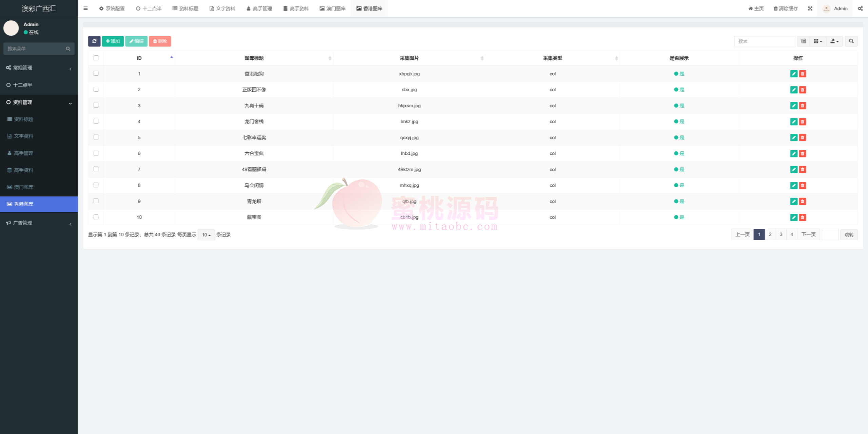868x434 pixels.
Task: Open the 10 records per page dropdown
Action: (206, 235)
